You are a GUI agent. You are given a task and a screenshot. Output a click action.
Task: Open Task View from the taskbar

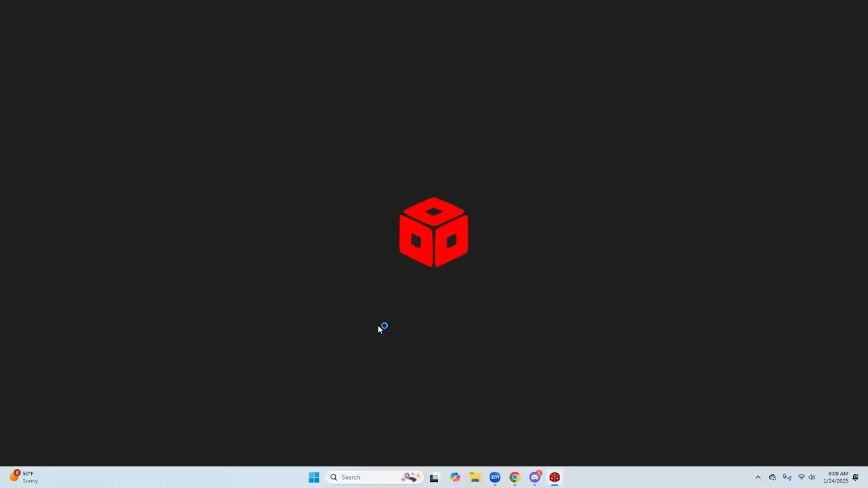point(434,477)
